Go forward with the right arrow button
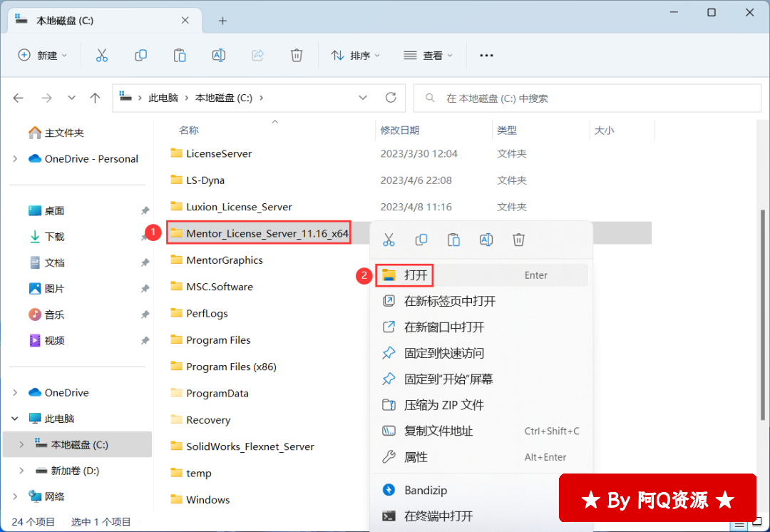The height and width of the screenshot is (532, 770). coord(46,98)
